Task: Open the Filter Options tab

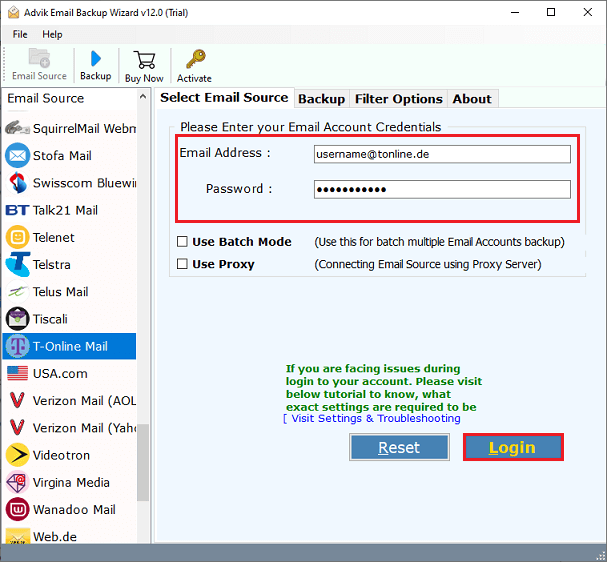Action: [x=399, y=99]
